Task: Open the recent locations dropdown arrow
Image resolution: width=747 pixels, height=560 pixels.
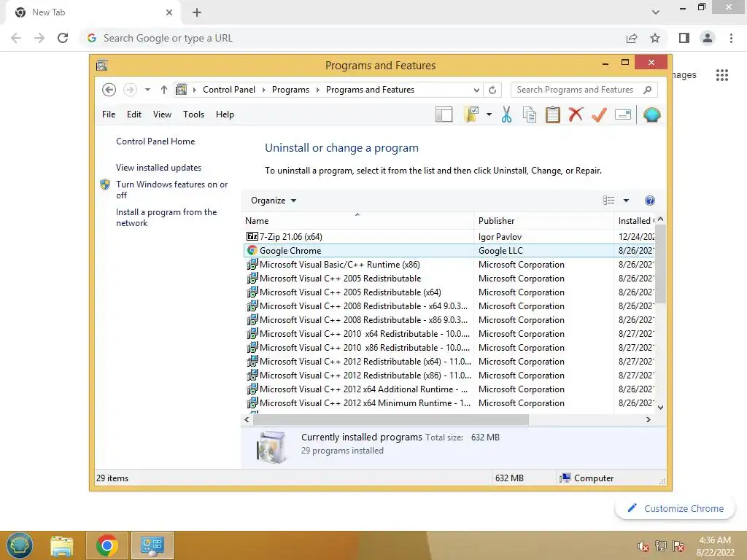Action: (x=147, y=90)
